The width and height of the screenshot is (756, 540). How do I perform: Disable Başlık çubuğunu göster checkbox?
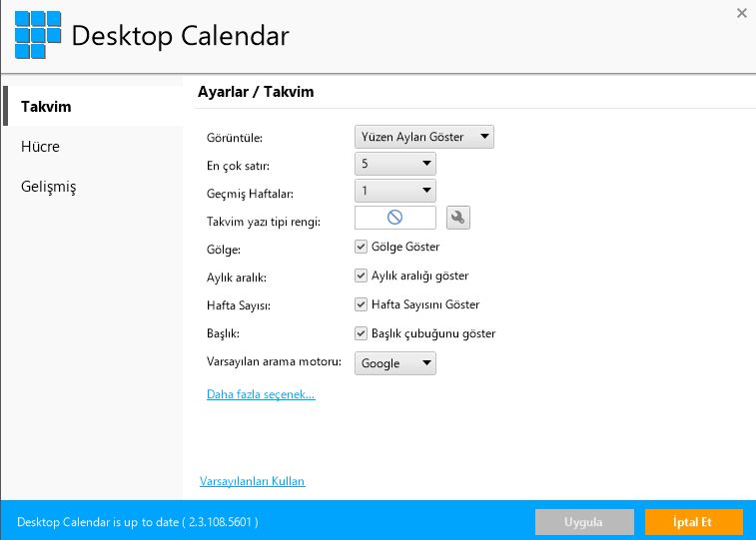tap(361, 333)
